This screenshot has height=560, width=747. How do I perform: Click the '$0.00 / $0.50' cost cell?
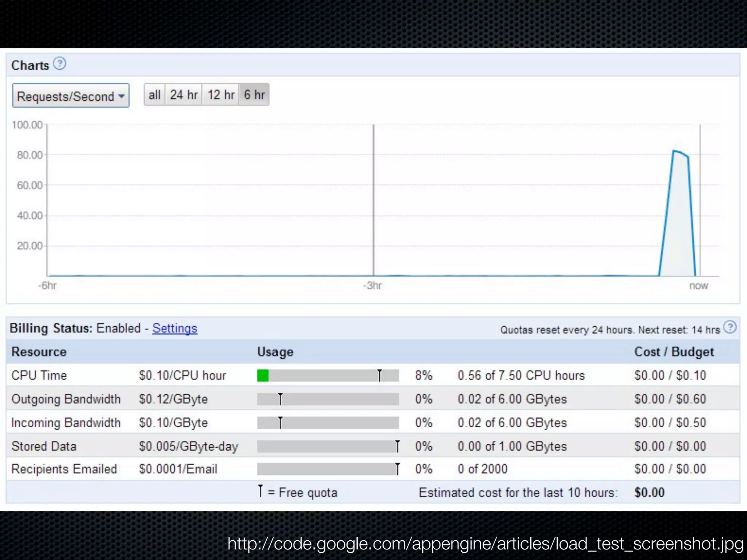[670, 423]
